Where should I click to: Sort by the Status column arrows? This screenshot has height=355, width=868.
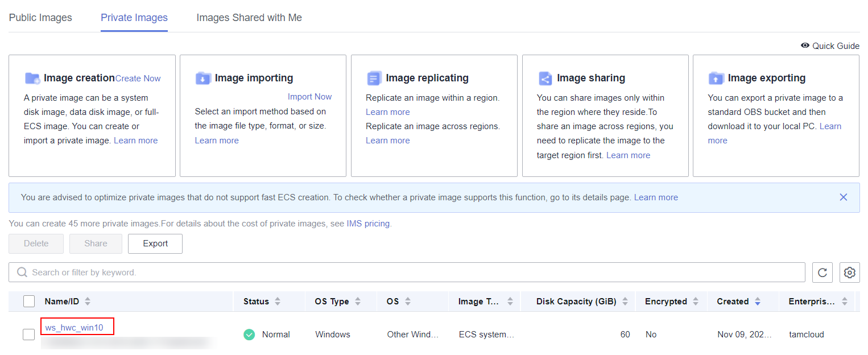[278, 302]
